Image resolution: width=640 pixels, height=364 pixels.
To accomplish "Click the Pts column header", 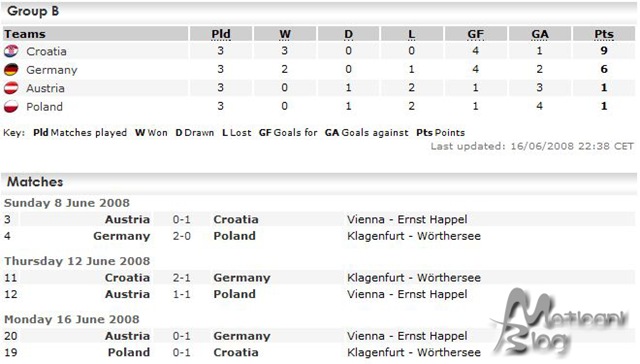I will tap(604, 34).
